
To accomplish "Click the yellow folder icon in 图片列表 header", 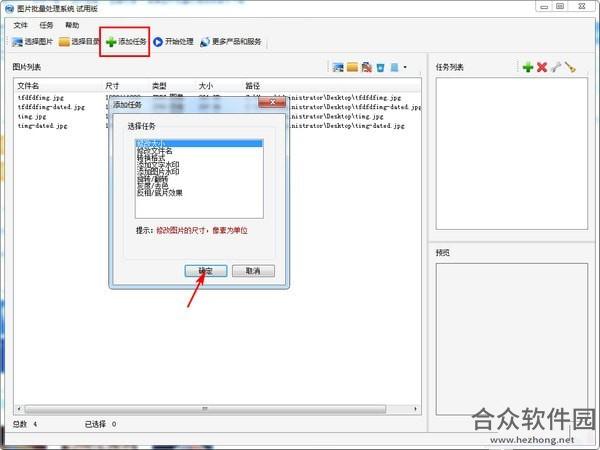I will 352,67.
